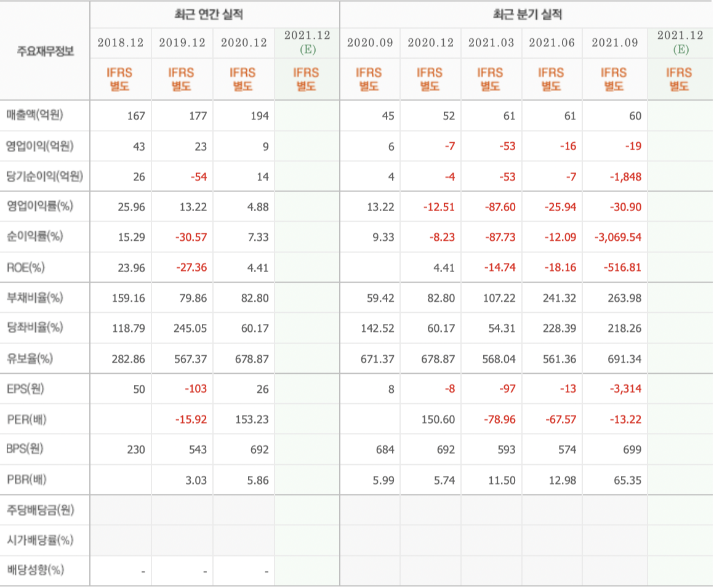Select the 'ROE(%)' row label

(x=25, y=267)
